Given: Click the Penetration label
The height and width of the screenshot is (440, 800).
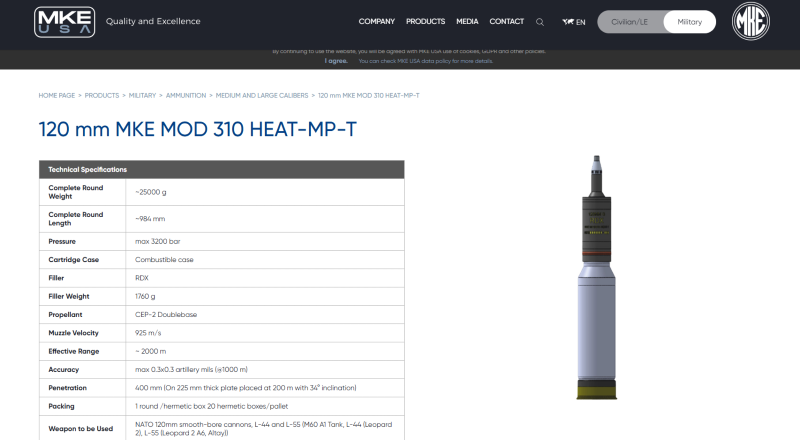Looking at the screenshot, I should [67, 388].
